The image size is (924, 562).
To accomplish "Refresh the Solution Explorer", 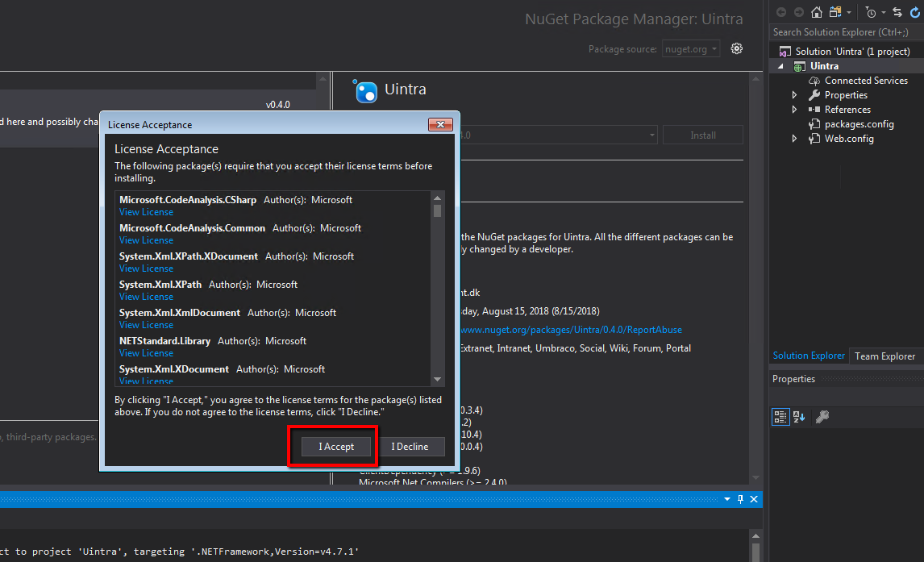I will click(x=915, y=12).
